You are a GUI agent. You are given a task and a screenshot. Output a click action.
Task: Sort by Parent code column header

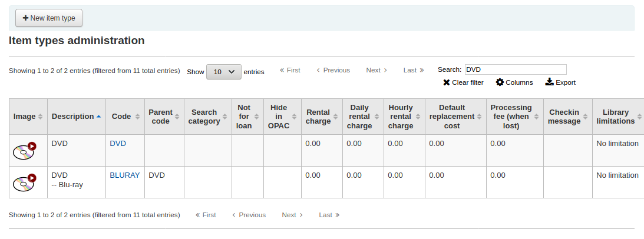(x=164, y=117)
